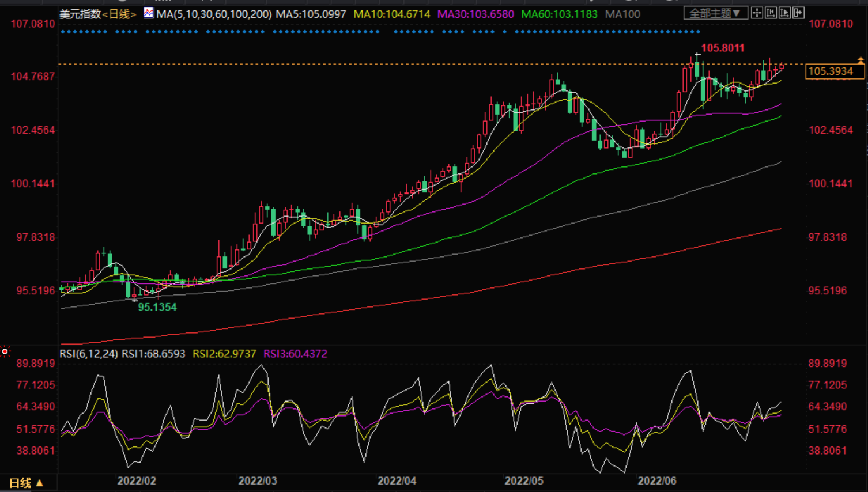Click the white cross marker at 105.8011 high

[697, 55]
